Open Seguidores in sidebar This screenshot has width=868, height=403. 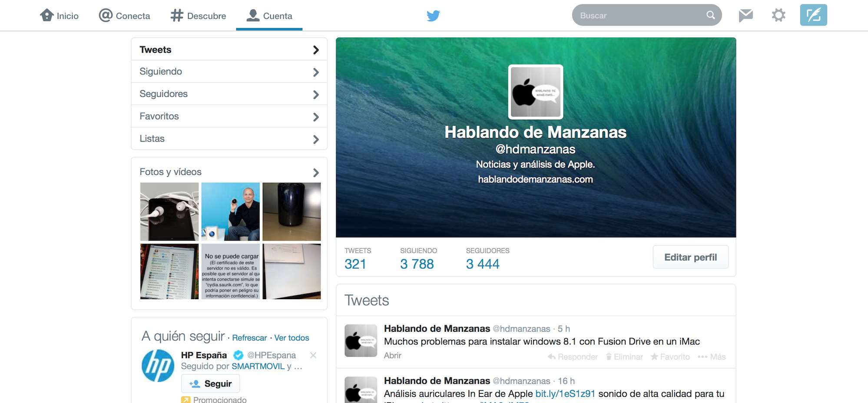(x=229, y=94)
